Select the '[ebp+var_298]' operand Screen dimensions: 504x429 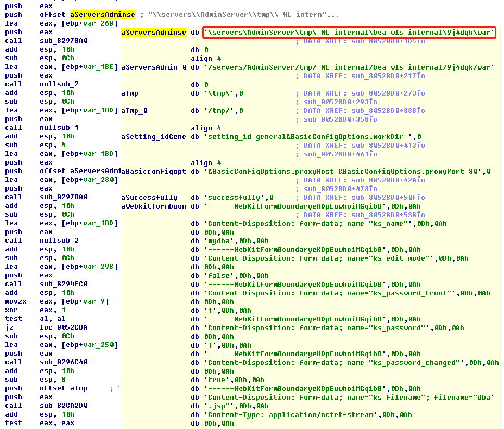coord(90,267)
